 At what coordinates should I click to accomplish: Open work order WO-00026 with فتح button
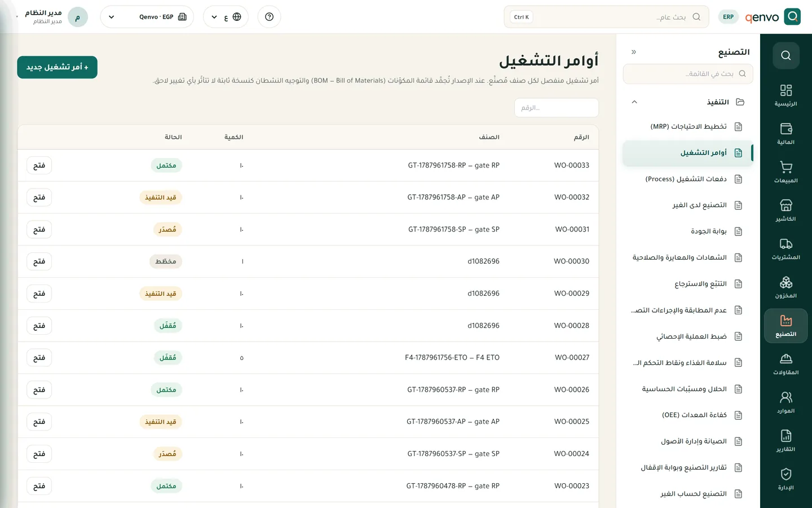click(39, 390)
